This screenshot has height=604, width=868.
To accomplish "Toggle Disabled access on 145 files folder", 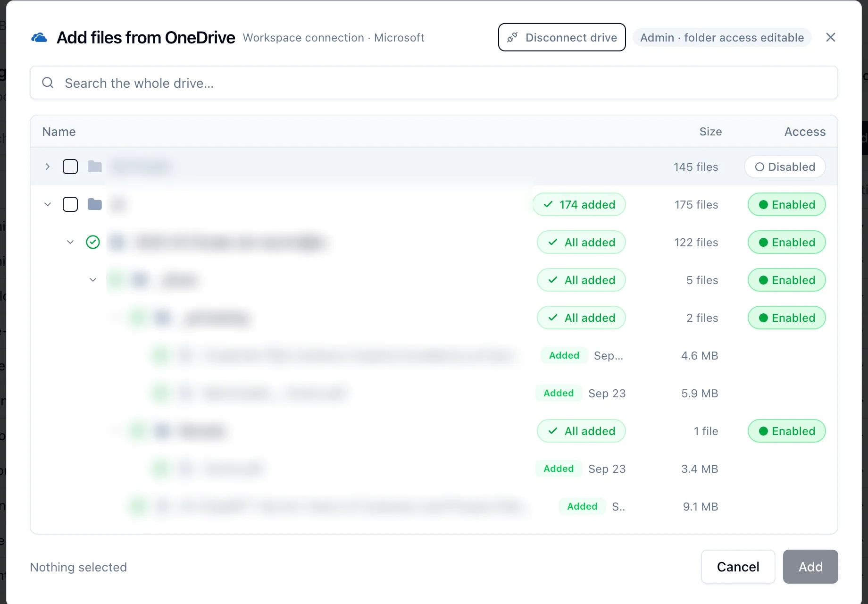I will coord(785,167).
